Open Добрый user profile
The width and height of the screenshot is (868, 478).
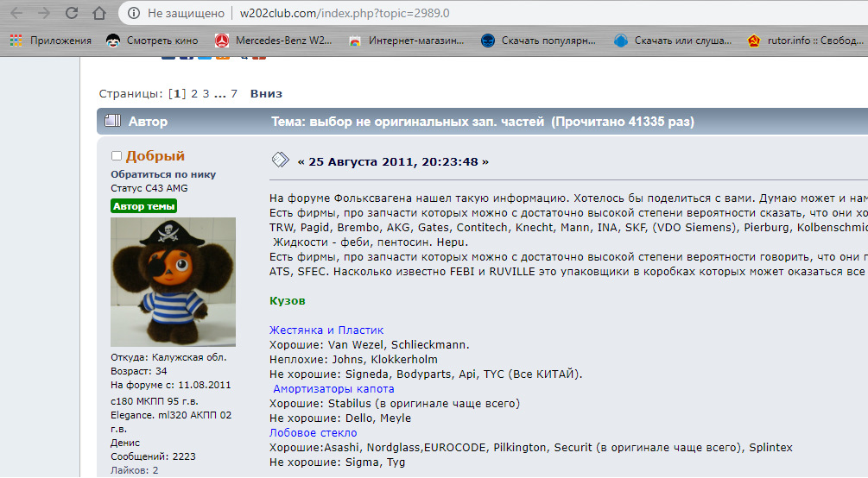click(x=155, y=156)
